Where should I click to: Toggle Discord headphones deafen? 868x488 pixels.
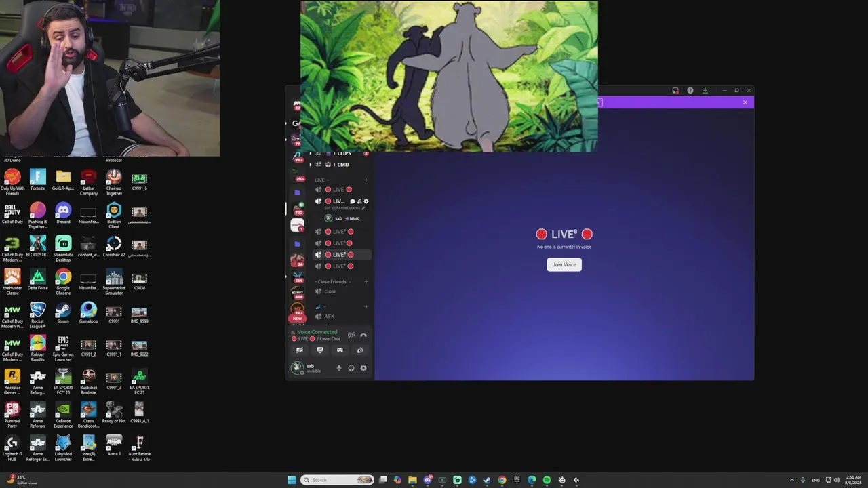pos(351,368)
